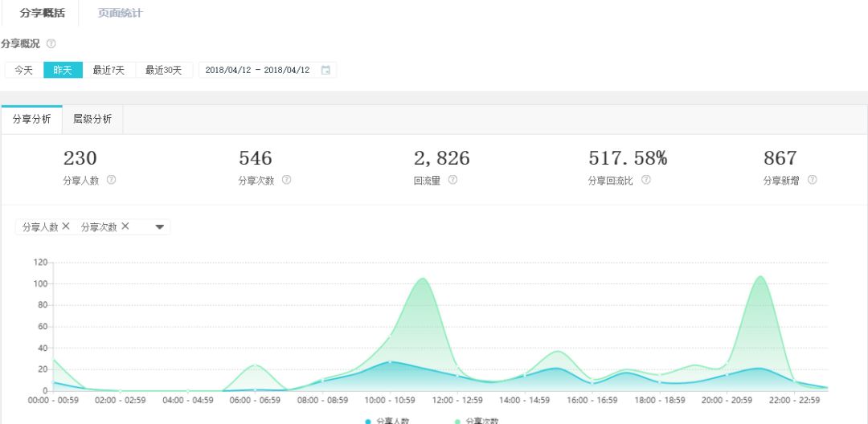
Task: Switch to the 层级分析 tab
Action: [92, 119]
